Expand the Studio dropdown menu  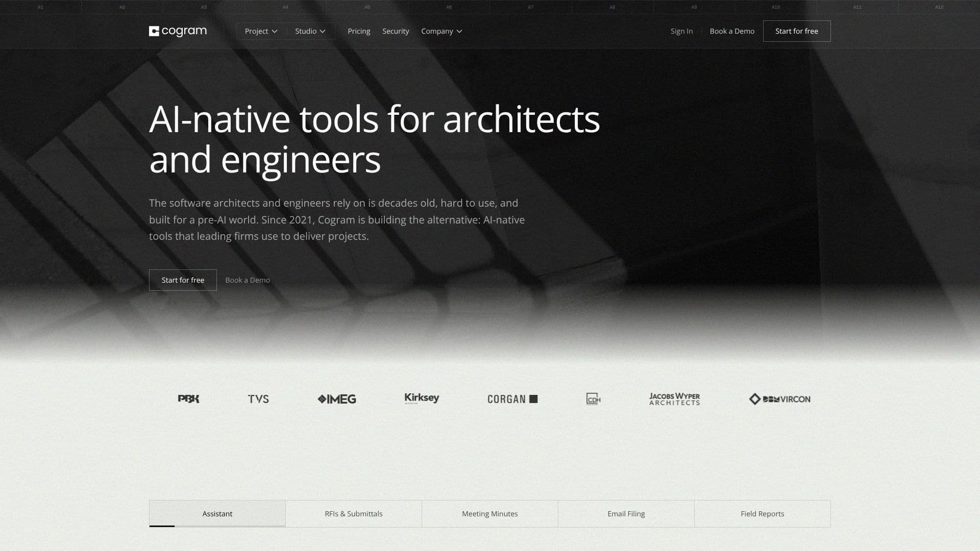[310, 31]
